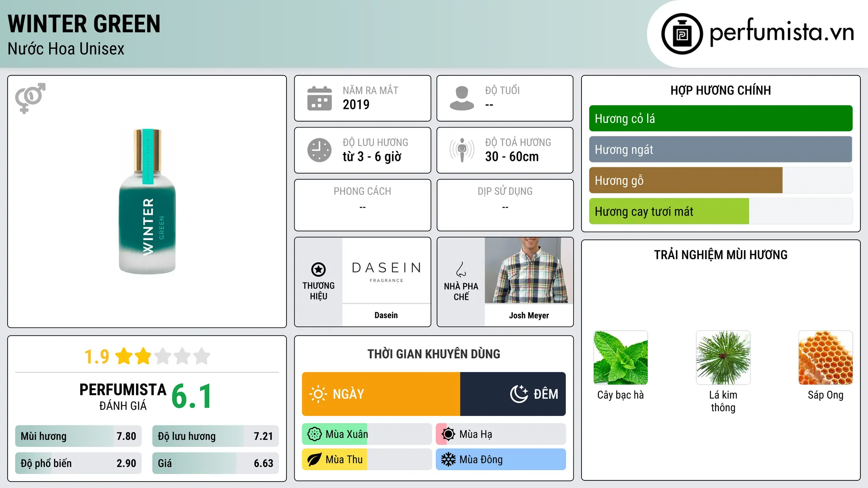Click the Phong Cách card
The image size is (868, 488).
coord(362,205)
